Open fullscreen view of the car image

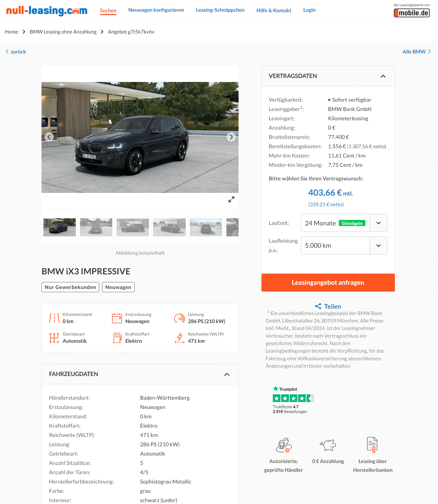(x=231, y=199)
